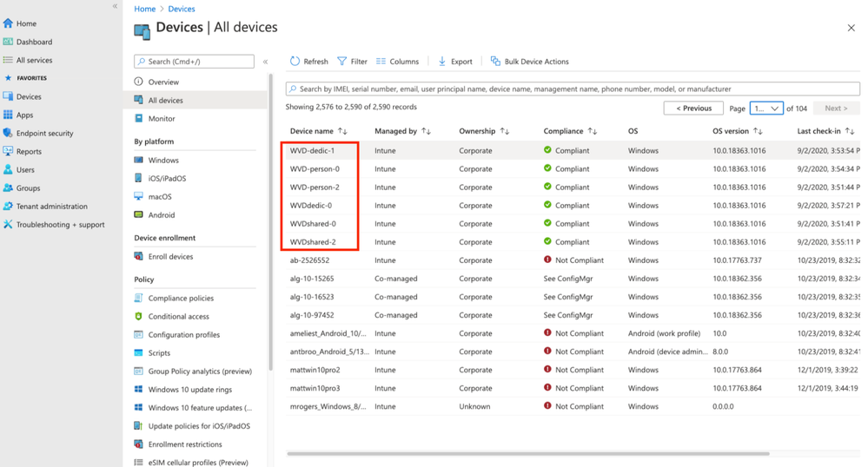868x467 pixels.
Task: Open device mattwin10pro2
Action: point(315,370)
